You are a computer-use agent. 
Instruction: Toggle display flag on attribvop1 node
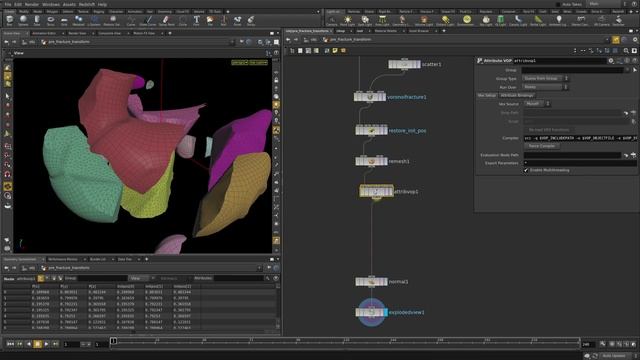point(391,191)
